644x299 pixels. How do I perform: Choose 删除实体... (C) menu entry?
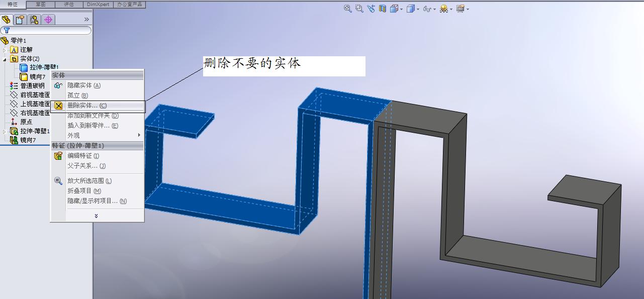(98, 106)
